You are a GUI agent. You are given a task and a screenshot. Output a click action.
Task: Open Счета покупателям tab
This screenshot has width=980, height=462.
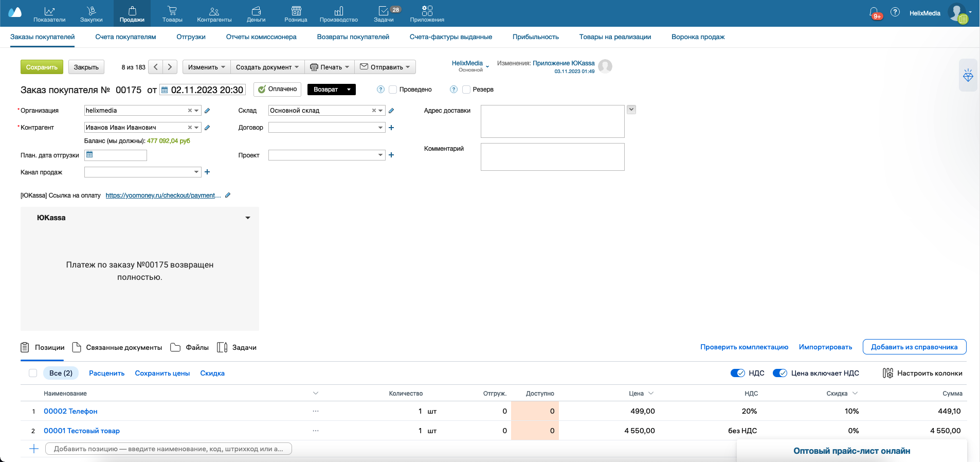pyautogui.click(x=125, y=37)
